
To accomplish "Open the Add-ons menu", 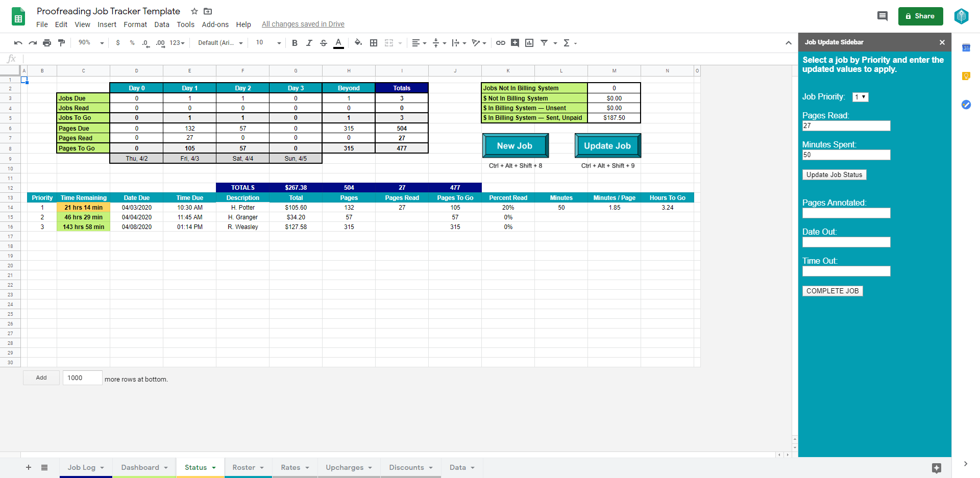I will tap(215, 24).
